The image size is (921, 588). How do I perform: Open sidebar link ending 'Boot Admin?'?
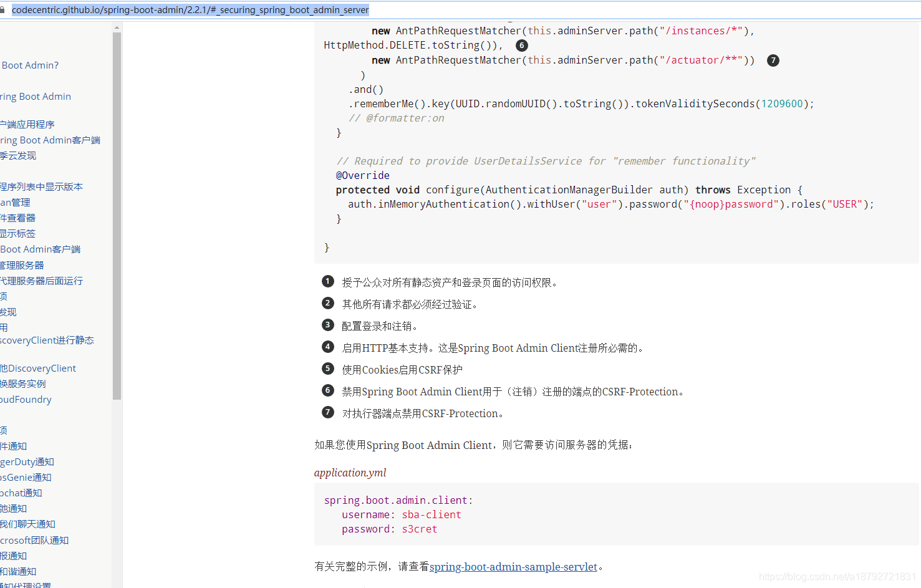click(x=29, y=65)
